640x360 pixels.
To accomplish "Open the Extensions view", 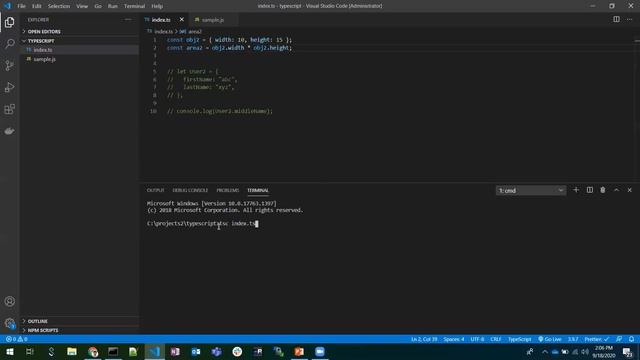I will [x=10, y=109].
